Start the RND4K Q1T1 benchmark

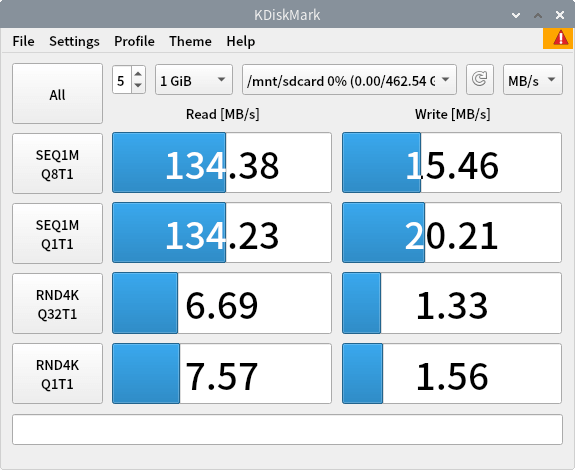[x=57, y=374]
